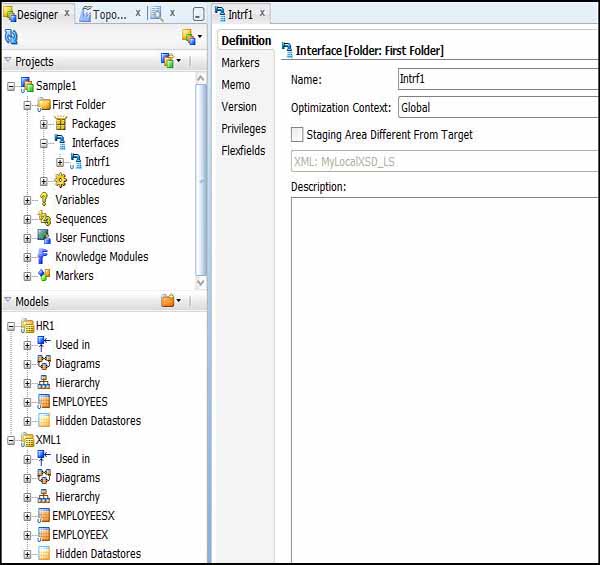This screenshot has width=600, height=565.
Task: Click the First Folder folder icon
Action: point(44,104)
